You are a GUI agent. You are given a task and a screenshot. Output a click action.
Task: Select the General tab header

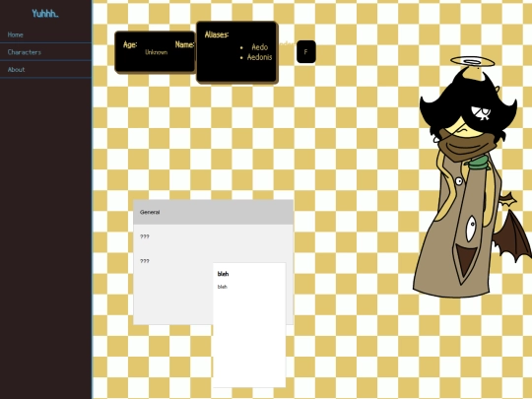213,212
